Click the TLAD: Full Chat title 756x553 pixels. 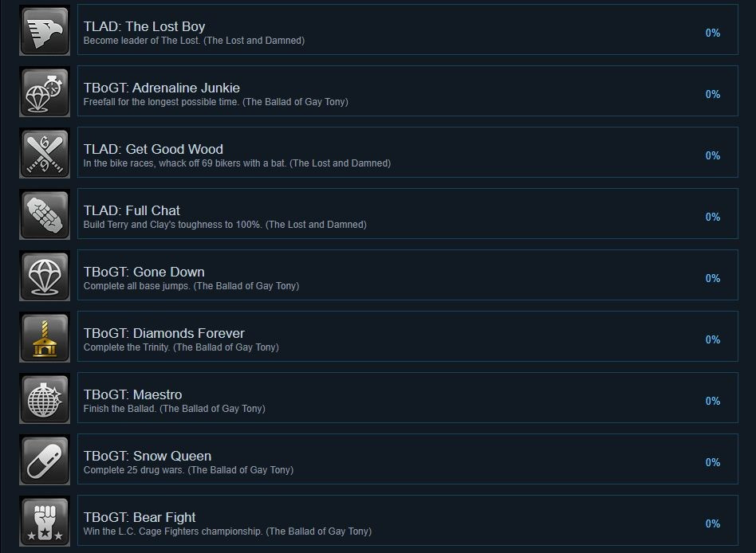[x=132, y=210]
